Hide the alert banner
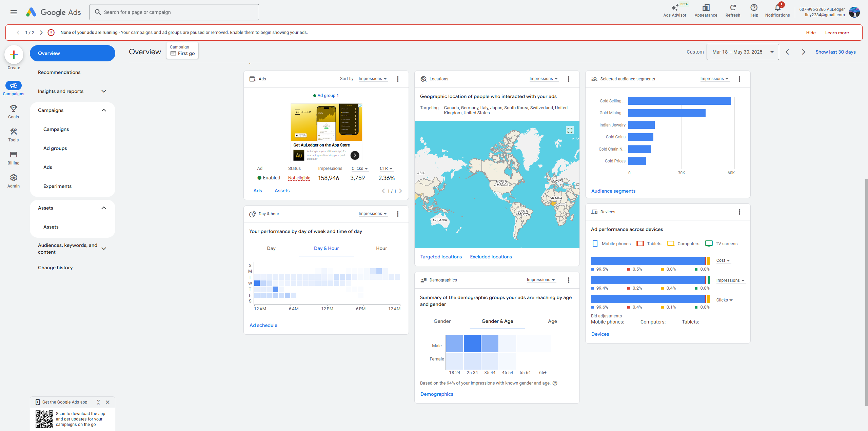 811,33
